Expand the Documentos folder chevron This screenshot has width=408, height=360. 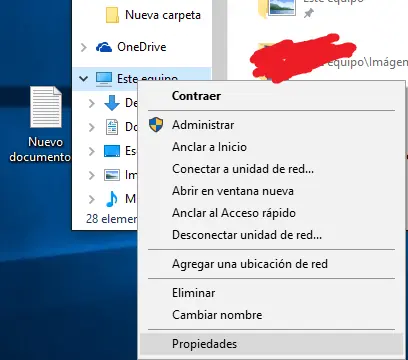(92, 127)
